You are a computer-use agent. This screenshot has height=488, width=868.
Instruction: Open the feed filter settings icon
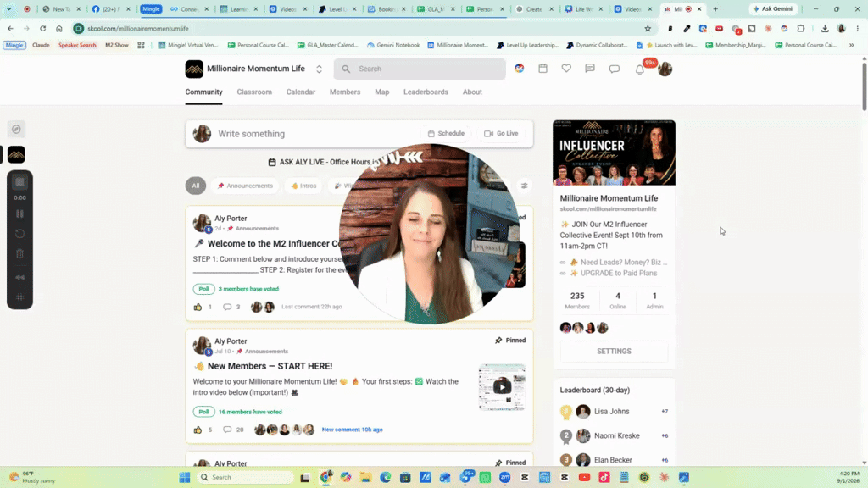pyautogui.click(x=524, y=186)
